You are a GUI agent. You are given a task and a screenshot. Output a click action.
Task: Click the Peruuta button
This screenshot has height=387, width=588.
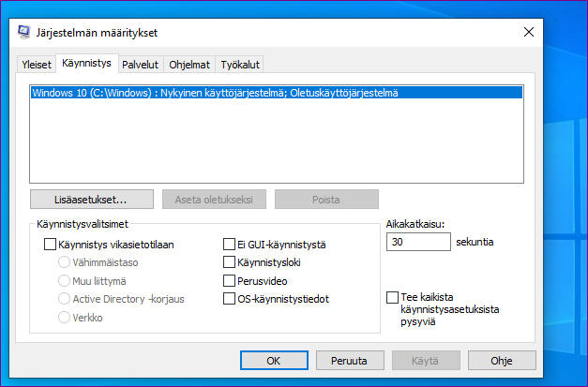pos(350,361)
